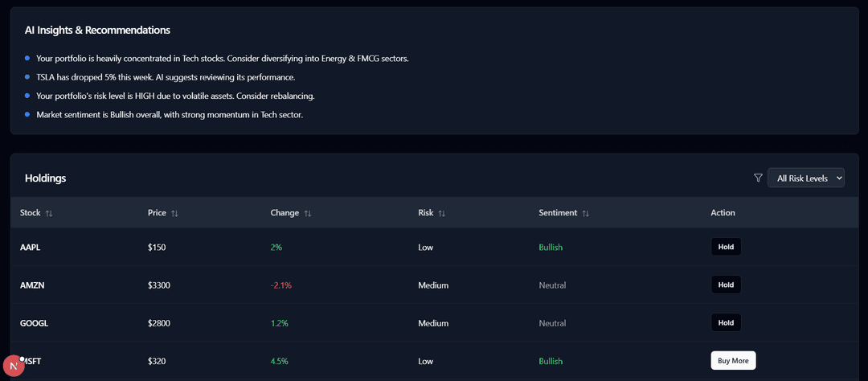Open the Next.js dev tools badge
This screenshot has height=381, width=868.
coord(14,367)
